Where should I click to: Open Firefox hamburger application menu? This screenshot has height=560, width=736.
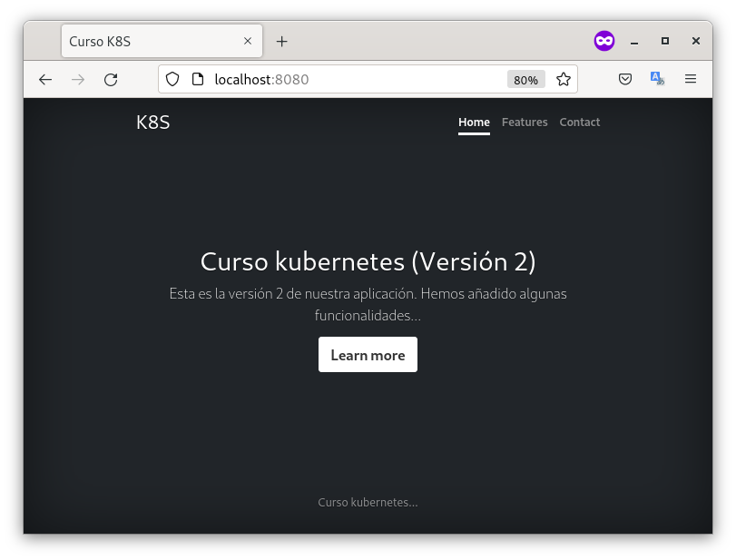pyautogui.click(x=691, y=80)
